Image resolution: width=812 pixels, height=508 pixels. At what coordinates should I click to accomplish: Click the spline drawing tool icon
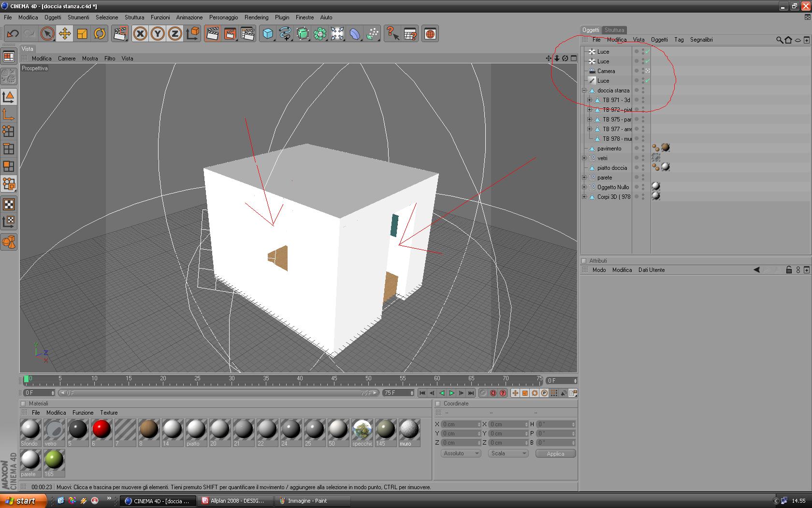pos(285,34)
